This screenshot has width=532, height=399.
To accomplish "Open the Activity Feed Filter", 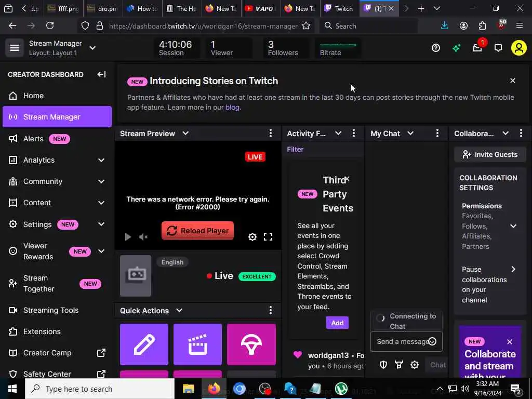I will point(295,149).
